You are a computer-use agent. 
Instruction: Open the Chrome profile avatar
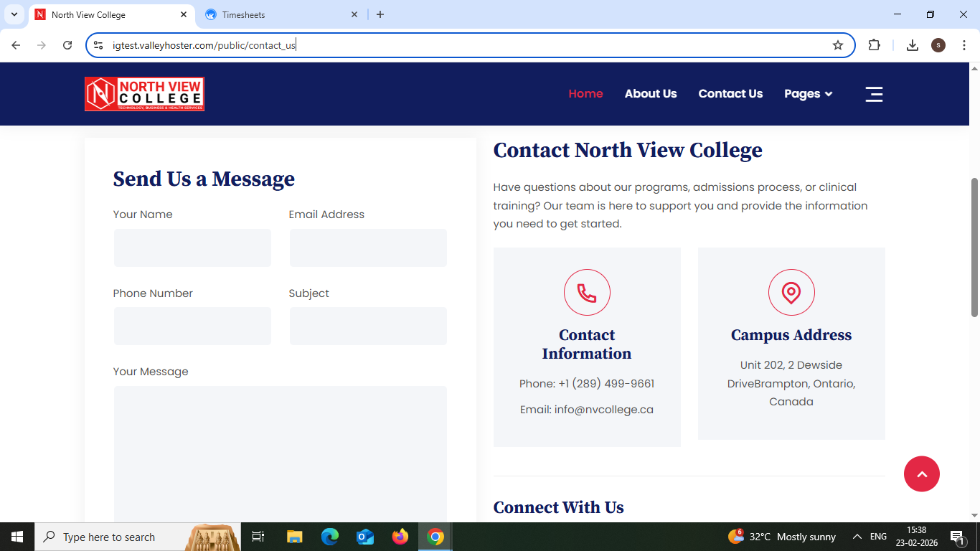(x=938, y=45)
